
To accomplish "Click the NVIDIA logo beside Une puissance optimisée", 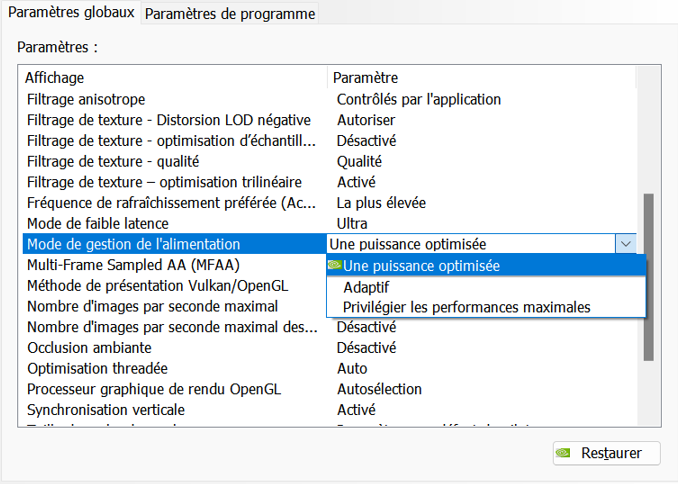I will click(335, 265).
